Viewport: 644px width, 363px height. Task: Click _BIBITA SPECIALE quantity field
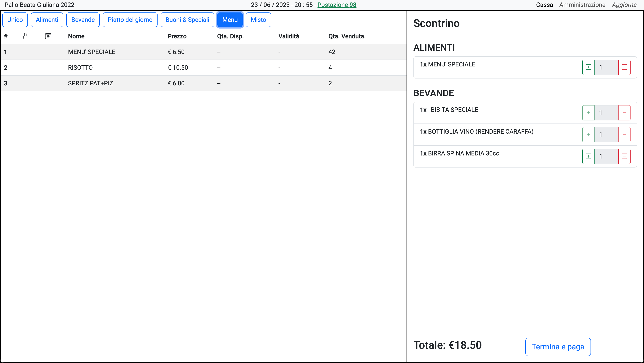click(606, 113)
